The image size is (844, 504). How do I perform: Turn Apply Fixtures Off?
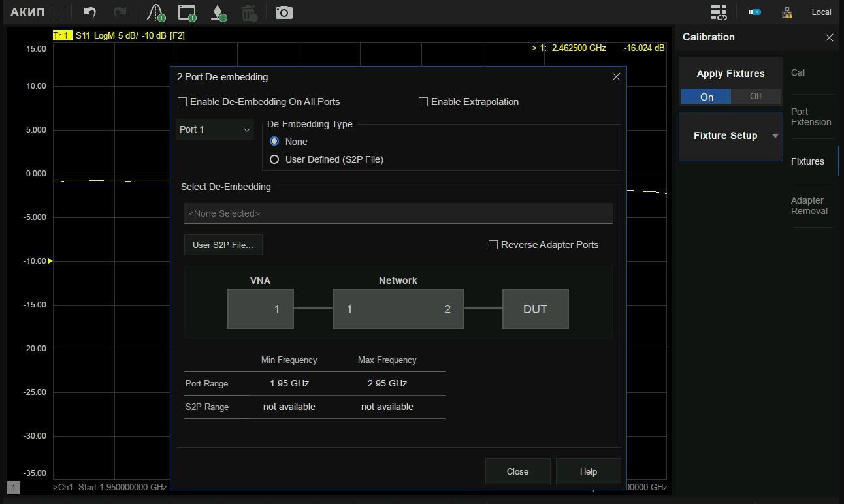755,97
